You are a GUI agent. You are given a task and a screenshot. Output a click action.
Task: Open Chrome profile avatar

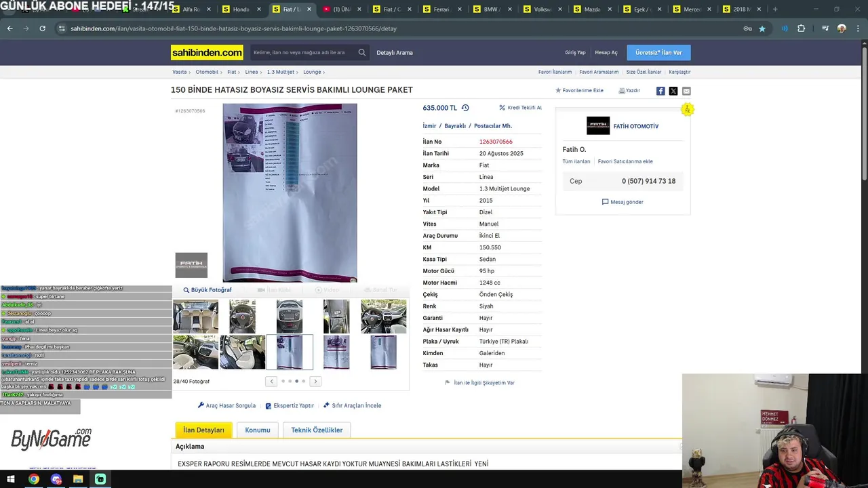point(842,28)
